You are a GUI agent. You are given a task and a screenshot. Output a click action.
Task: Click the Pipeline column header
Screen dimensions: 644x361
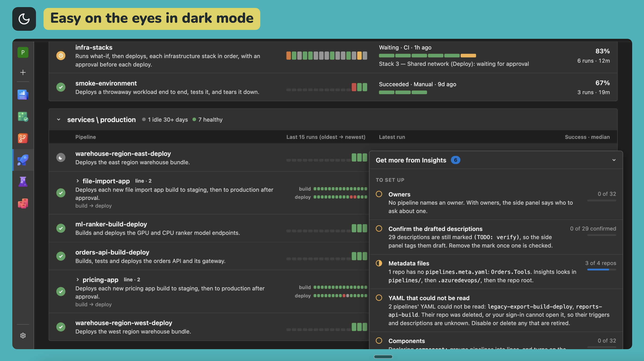click(85, 137)
